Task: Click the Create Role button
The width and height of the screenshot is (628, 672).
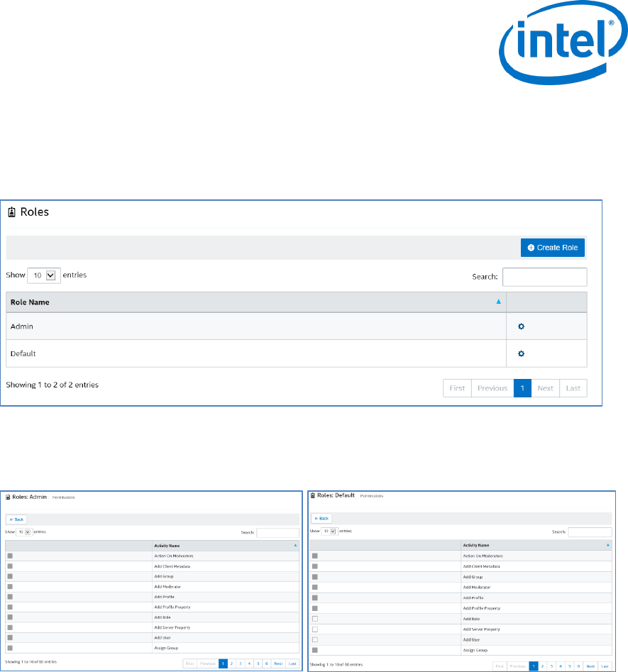Action: click(553, 248)
